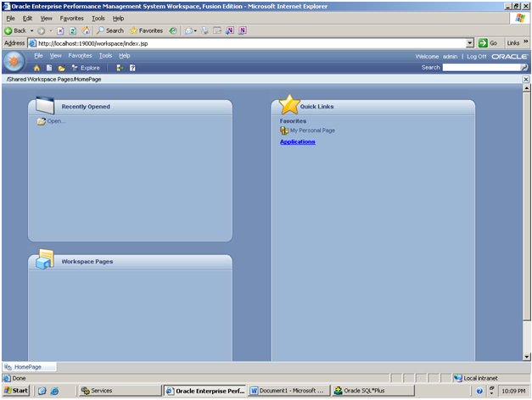Open the IE Edit menu

[27, 19]
